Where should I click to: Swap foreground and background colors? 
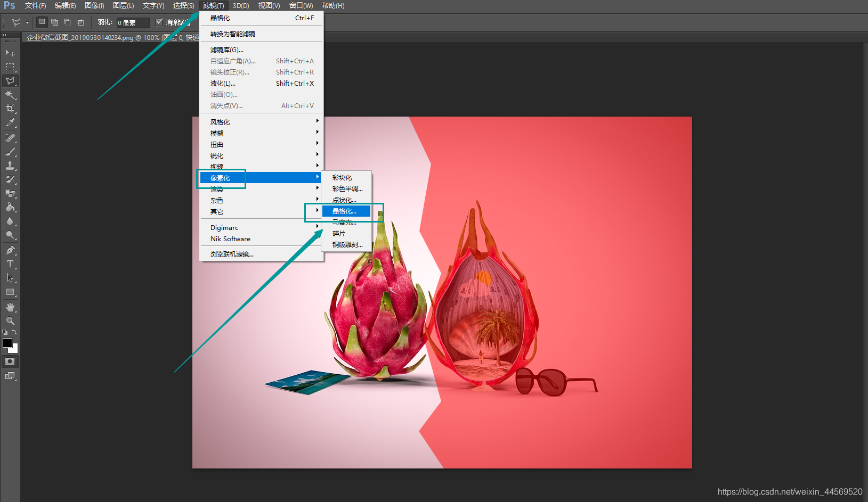15,332
